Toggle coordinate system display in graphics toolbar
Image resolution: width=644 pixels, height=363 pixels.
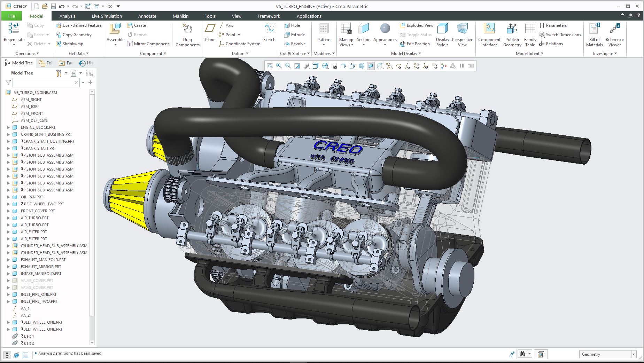point(425,66)
